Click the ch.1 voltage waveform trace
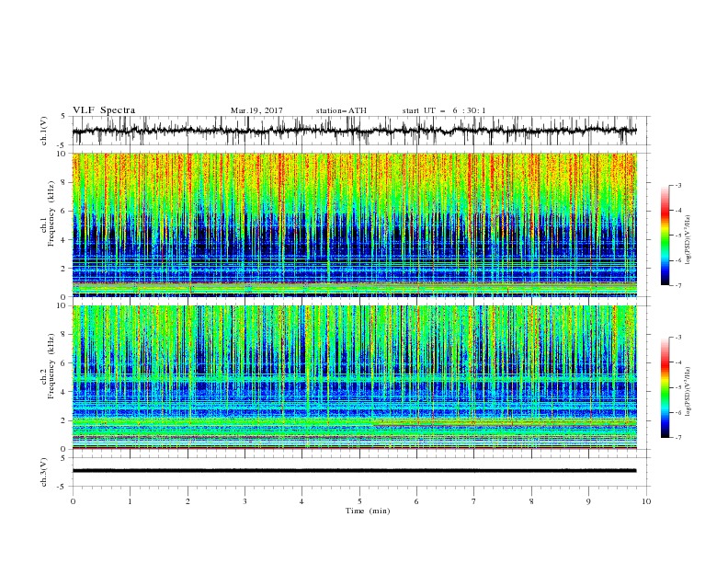This screenshot has height=563, width=728. pos(354,131)
